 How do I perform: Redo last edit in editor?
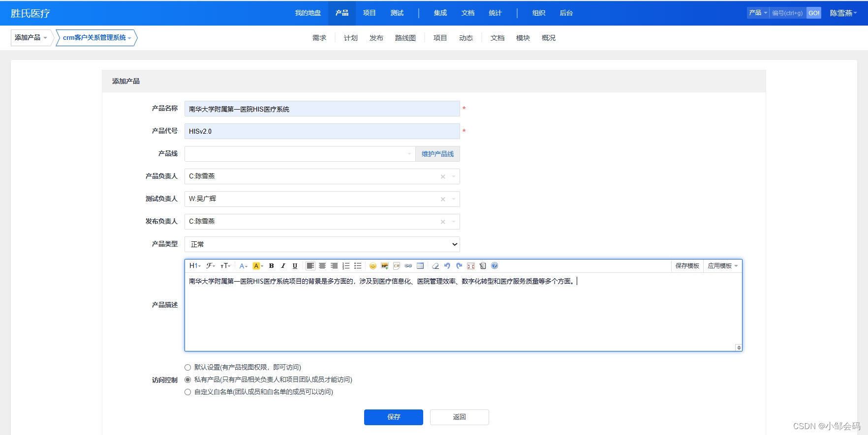coord(459,266)
